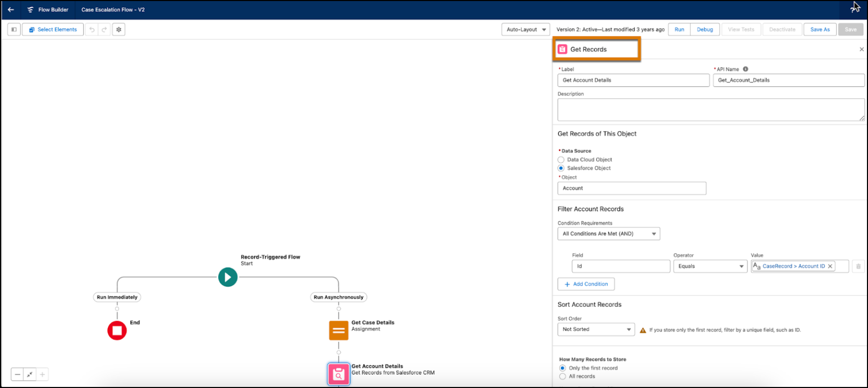Viewport: 868px width, 388px height.
Task: Click the Deactivate button
Action: [782, 30]
